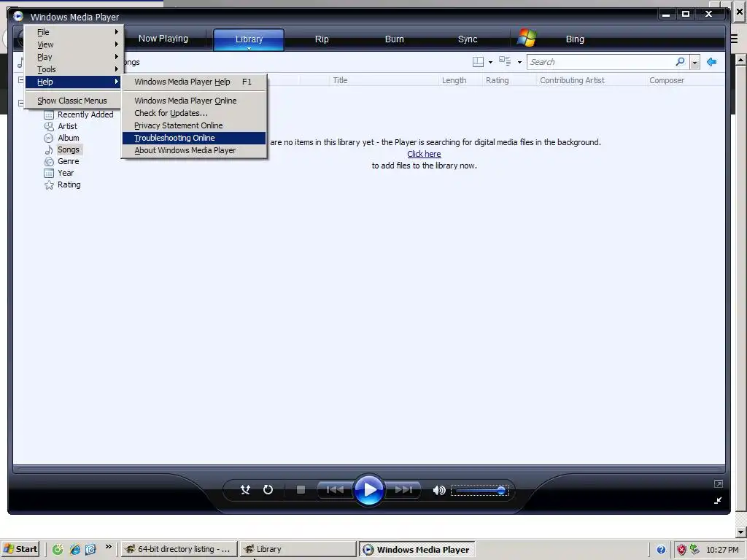This screenshot has height=560, width=747.
Task: Open Windows Media Player Help
Action: pyautogui.click(x=194, y=82)
